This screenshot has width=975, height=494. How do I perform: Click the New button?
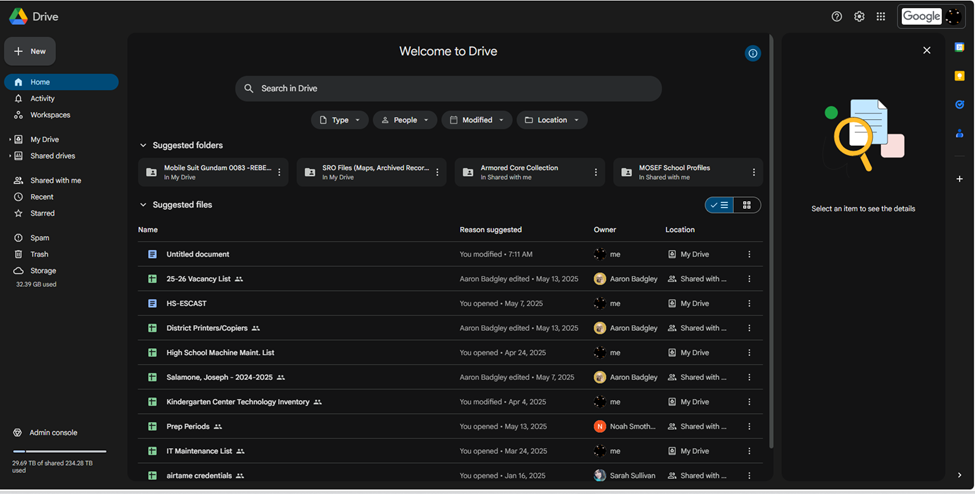pos(30,51)
